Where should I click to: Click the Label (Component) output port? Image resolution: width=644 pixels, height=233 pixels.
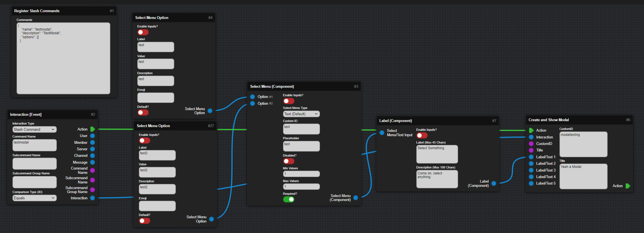pos(494,183)
